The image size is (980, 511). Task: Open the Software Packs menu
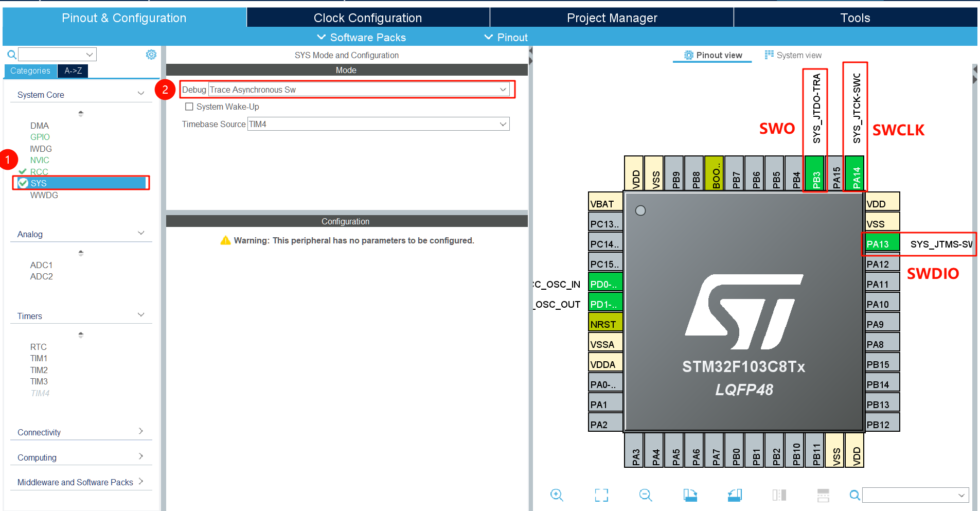coord(361,38)
